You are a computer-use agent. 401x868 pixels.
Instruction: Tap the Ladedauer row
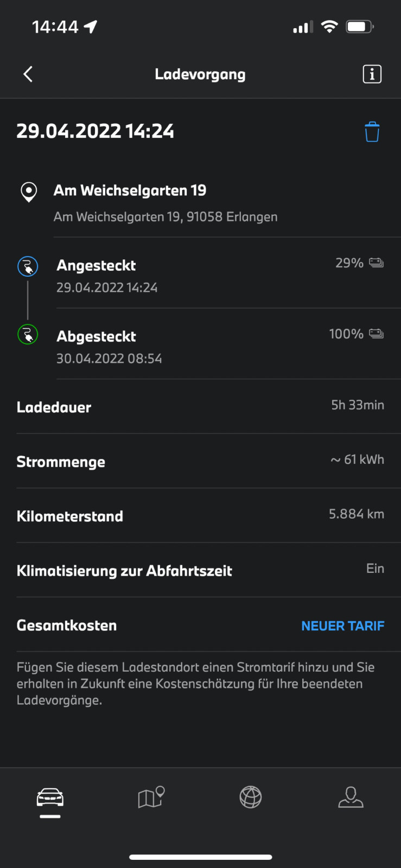pyautogui.click(x=200, y=407)
